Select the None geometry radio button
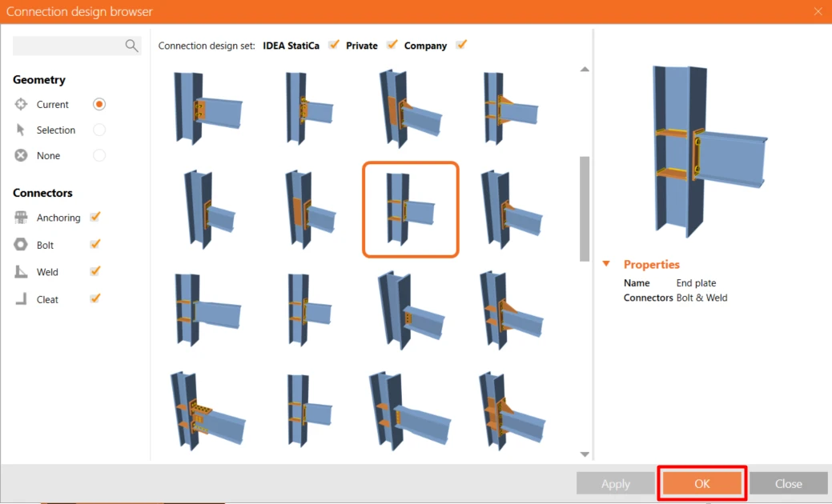832x504 pixels. point(99,155)
